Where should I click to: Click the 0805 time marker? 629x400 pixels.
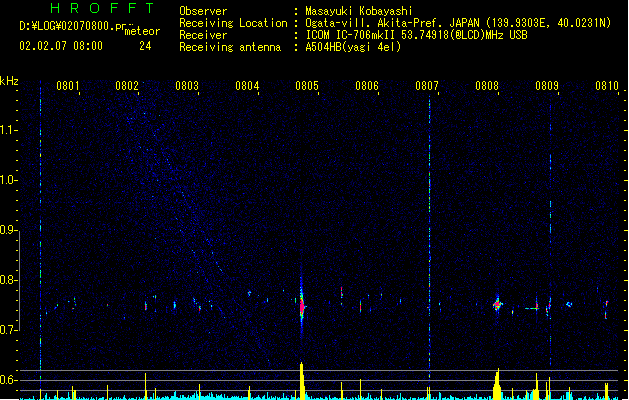(307, 86)
